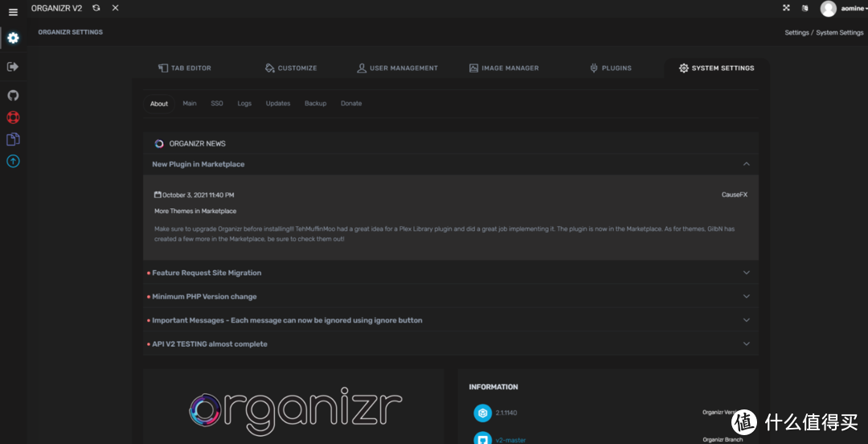
Task: Open the settings gear in the sidebar
Action: pyautogui.click(x=13, y=38)
